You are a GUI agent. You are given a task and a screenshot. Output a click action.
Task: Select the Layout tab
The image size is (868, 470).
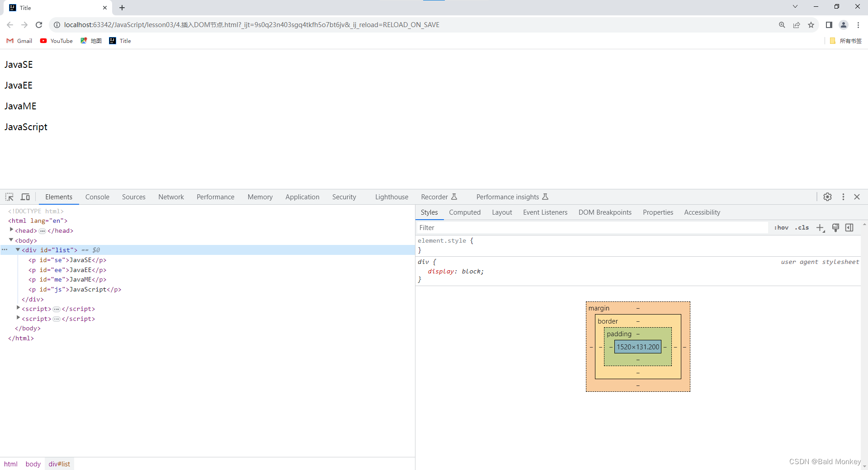[x=502, y=212]
